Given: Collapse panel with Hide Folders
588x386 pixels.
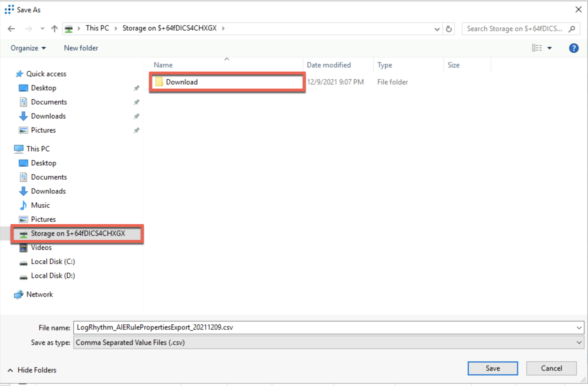Looking at the screenshot, I should tap(32, 370).
